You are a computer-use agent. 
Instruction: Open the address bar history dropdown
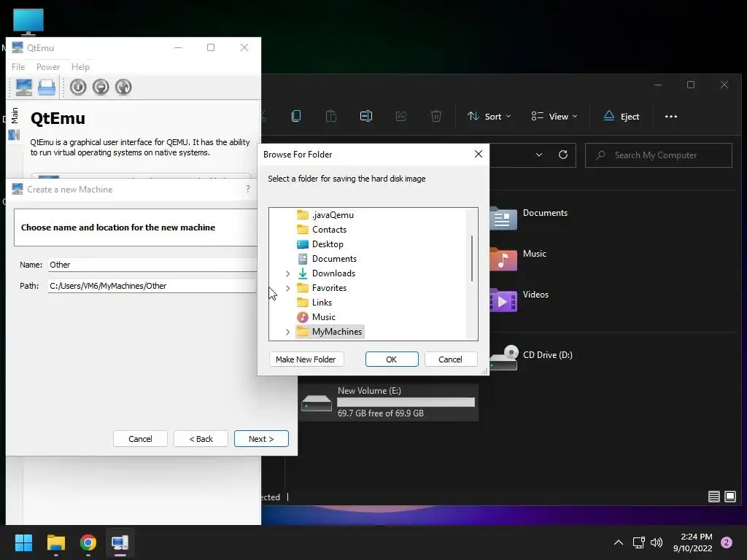click(x=539, y=155)
